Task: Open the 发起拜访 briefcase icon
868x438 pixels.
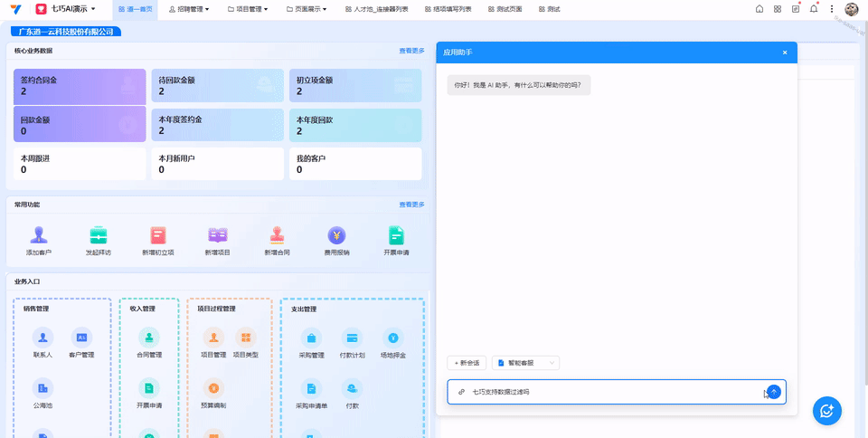Action: point(98,235)
